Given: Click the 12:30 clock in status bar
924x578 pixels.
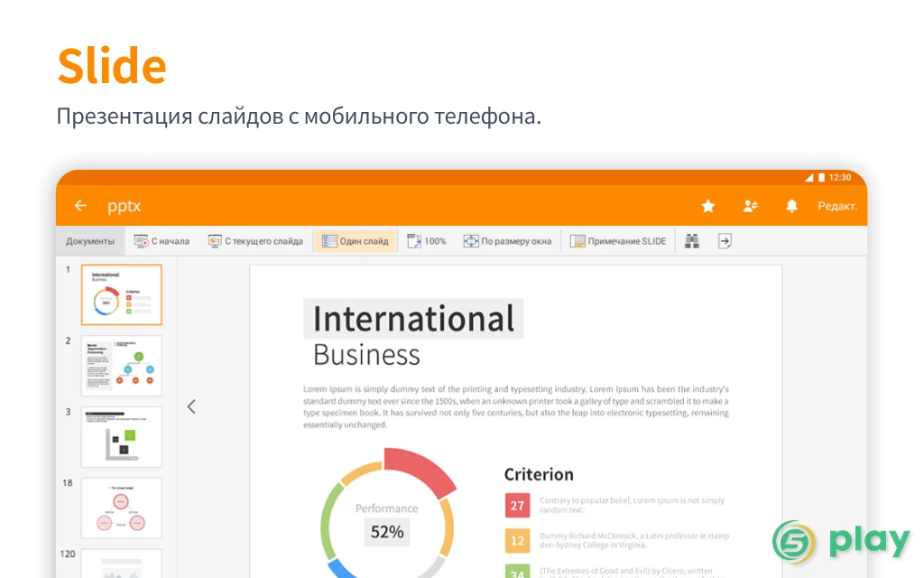Looking at the screenshot, I should click(840, 178).
